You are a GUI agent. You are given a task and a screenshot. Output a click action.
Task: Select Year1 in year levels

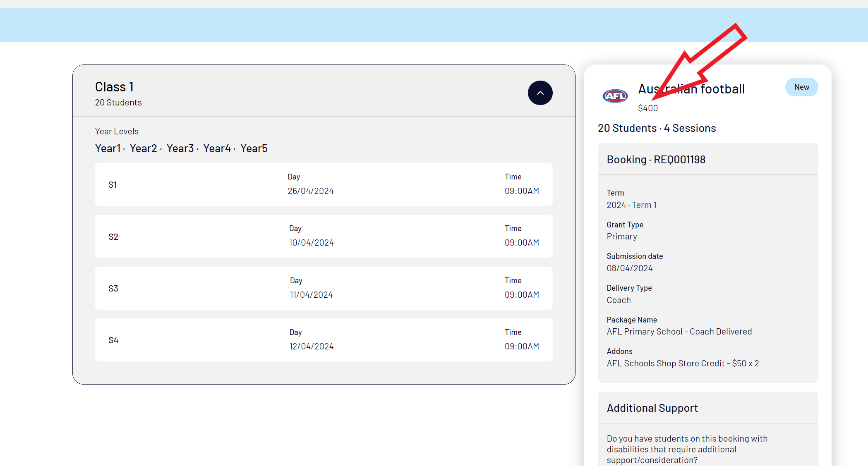[108, 148]
